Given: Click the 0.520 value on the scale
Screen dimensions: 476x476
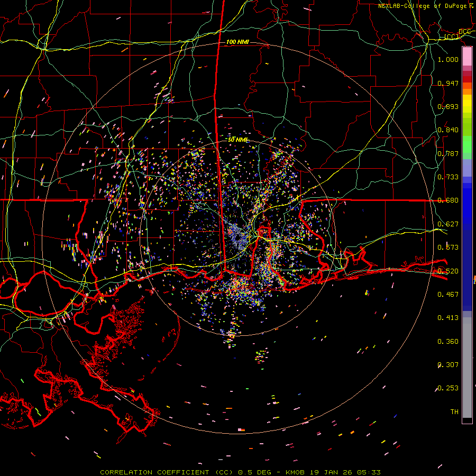Looking at the screenshot, I should [448, 271].
